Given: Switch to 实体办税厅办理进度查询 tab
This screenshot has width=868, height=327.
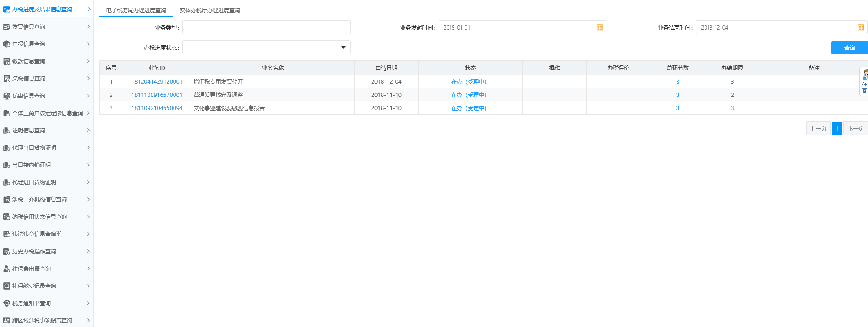Looking at the screenshot, I should (209, 10).
